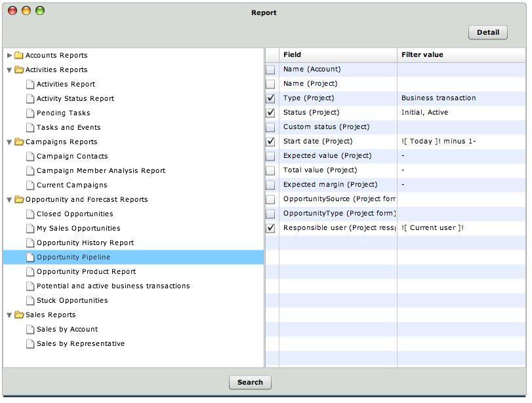532x403 pixels.
Task: Enable the Name (Account) filter checkbox
Action: pos(270,70)
